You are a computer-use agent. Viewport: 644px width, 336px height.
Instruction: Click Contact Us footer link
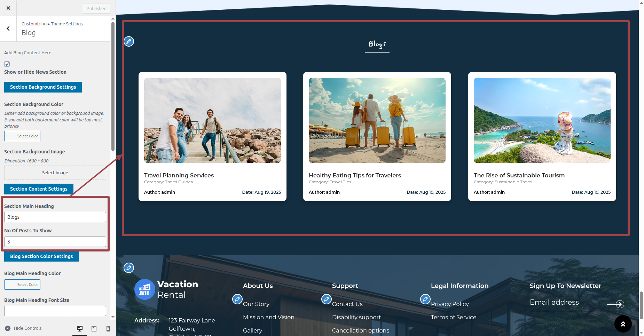coord(347,304)
